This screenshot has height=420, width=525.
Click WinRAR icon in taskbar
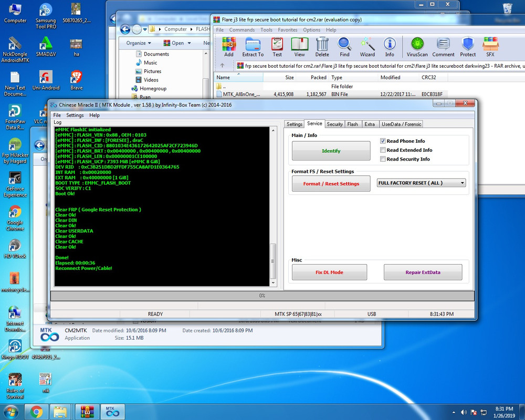coord(87,412)
